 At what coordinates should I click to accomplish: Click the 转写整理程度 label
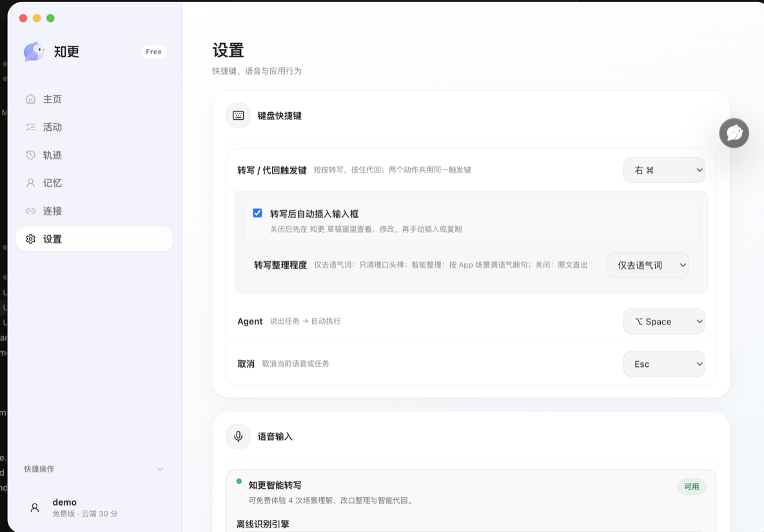280,265
